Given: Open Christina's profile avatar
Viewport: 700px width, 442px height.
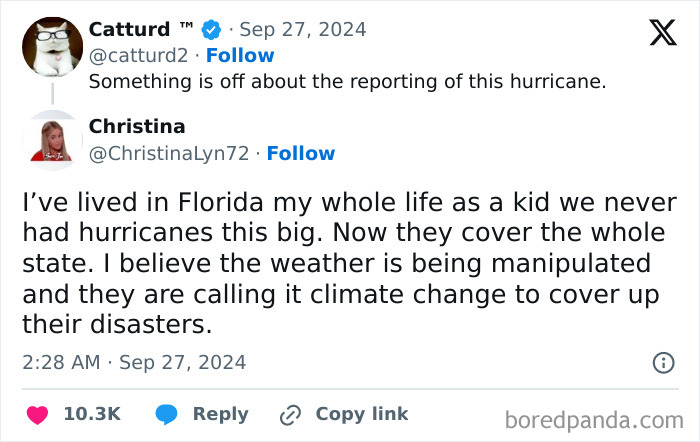Looking at the screenshot, I should pos(51,140).
